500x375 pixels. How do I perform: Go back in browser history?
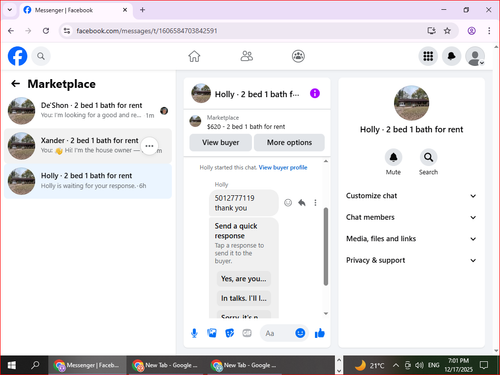[x=11, y=31]
